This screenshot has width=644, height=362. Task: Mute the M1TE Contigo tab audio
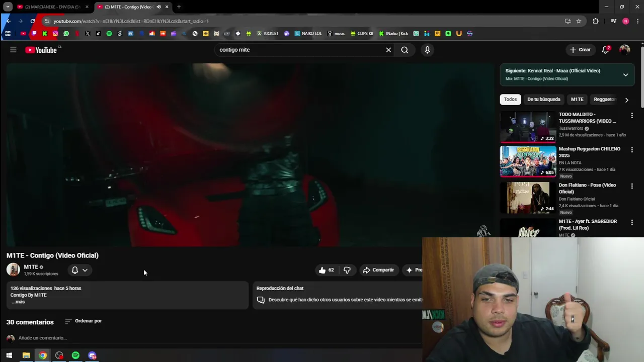coord(158,7)
